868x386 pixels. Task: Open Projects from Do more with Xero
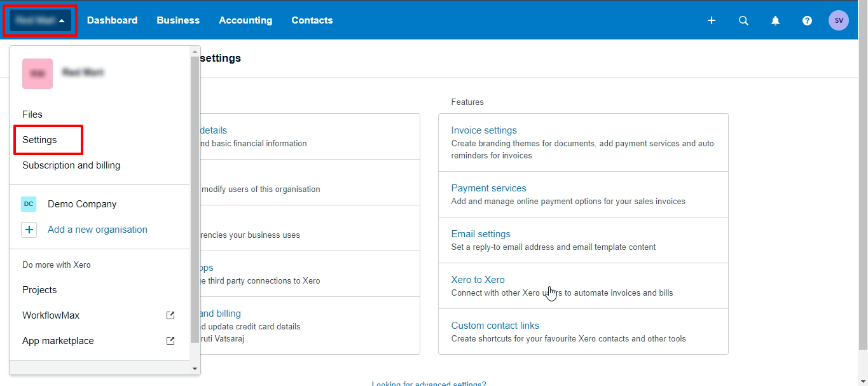[39, 290]
